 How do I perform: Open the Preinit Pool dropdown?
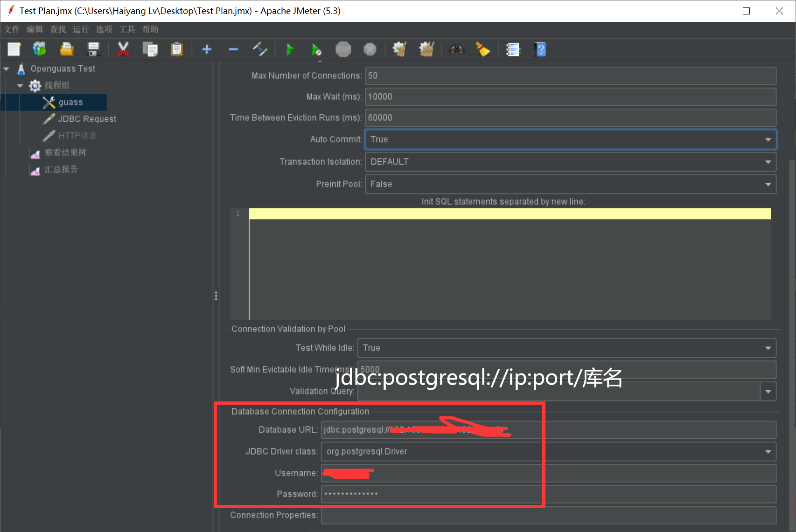click(x=571, y=184)
